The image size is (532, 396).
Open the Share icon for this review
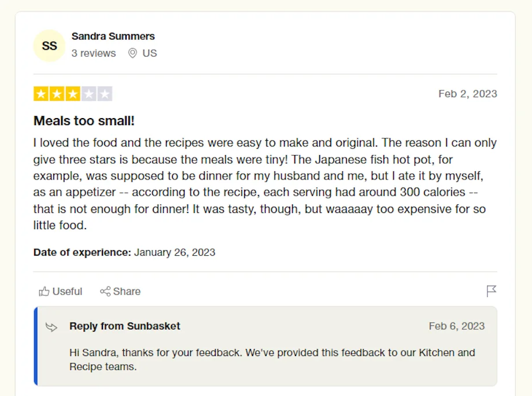click(106, 291)
